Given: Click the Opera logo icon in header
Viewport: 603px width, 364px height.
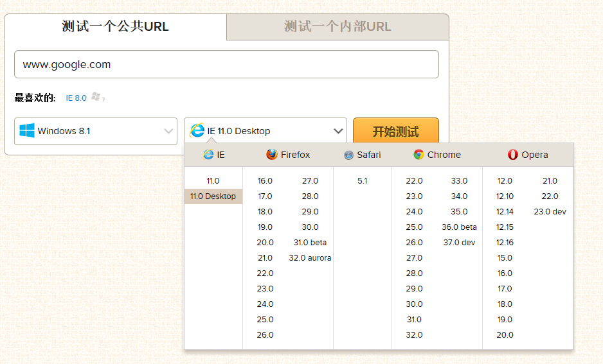Looking at the screenshot, I should (512, 154).
